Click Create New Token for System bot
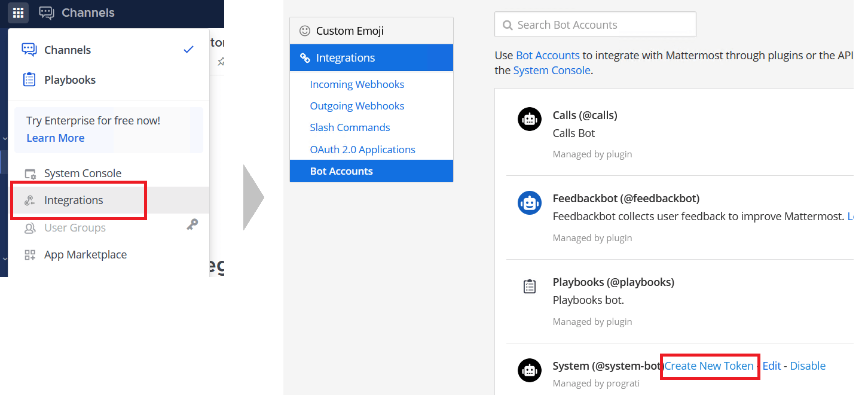The width and height of the screenshot is (868, 411). [709, 366]
